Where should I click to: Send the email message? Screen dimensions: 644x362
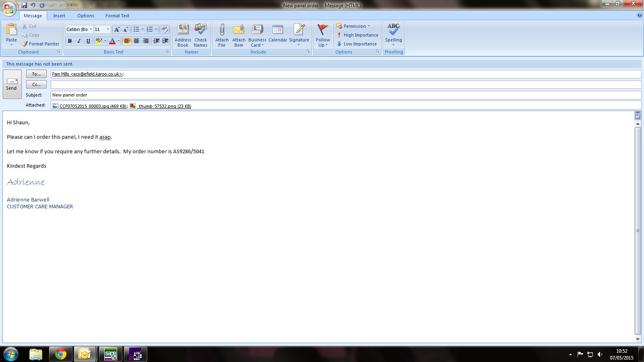[12, 84]
